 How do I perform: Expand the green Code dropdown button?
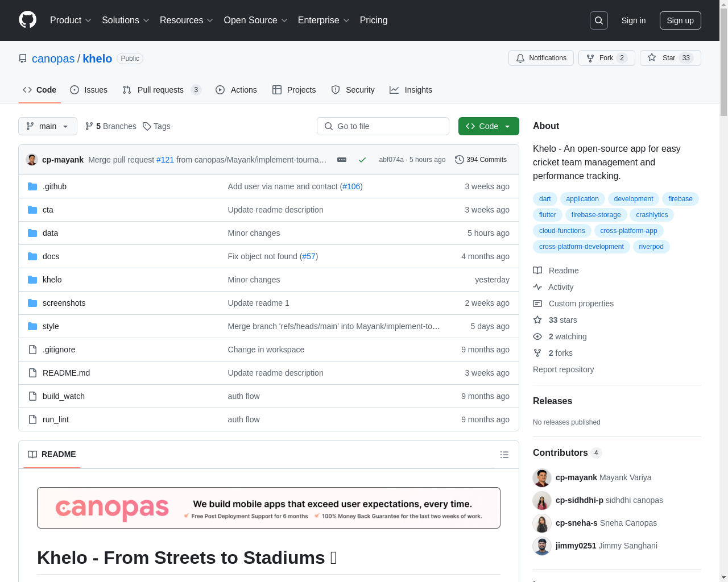point(489,126)
